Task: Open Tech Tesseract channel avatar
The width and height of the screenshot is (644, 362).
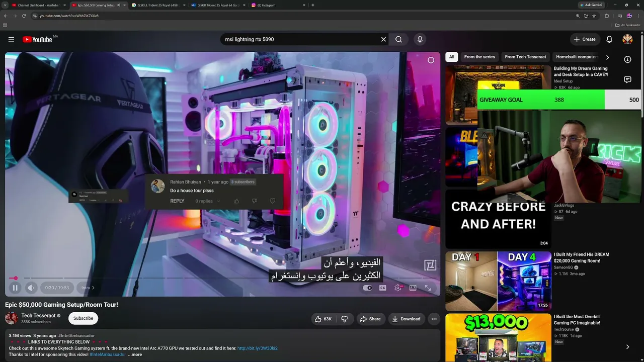Action: (11, 318)
